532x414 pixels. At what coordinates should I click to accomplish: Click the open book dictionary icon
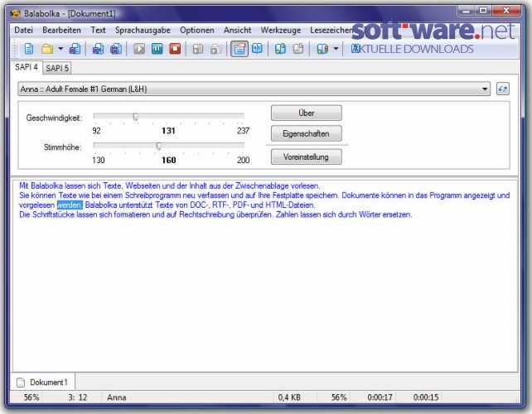(x=257, y=49)
